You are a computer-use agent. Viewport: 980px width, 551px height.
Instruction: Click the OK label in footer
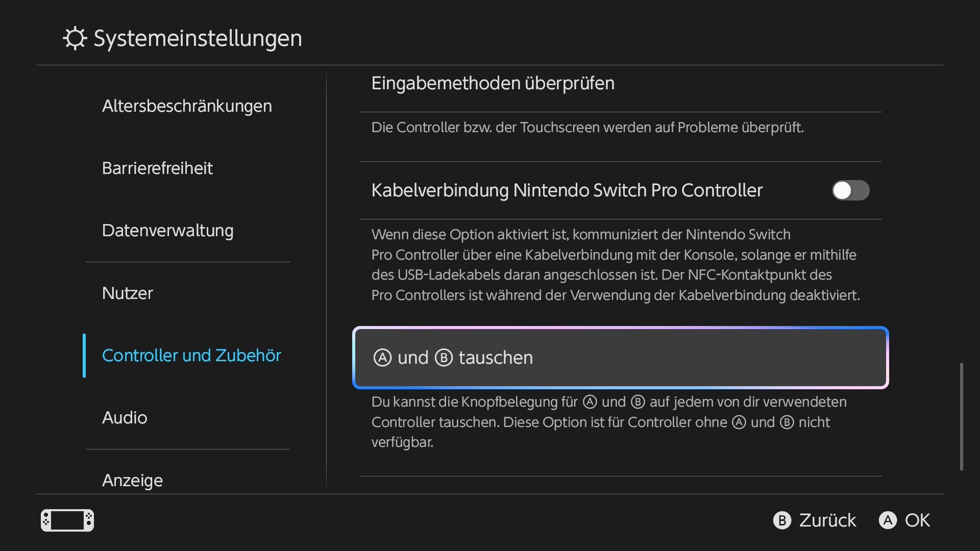tap(917, 520)
